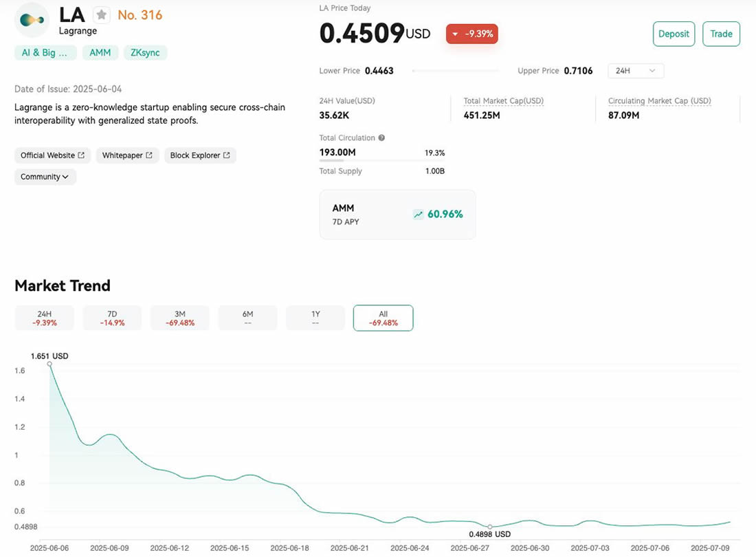Viewport: 756px width, 557px height.
Task: Click the AMM category tag
Action: coord(100,52)
